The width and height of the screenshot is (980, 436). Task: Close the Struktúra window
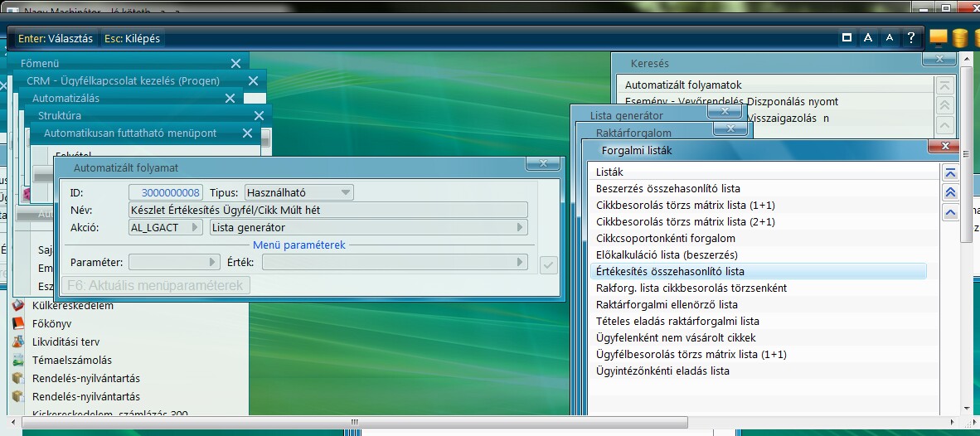tap(260, 115)
